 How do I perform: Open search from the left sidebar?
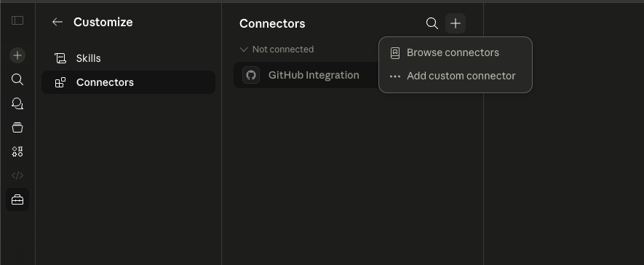[x=17, y=79]
